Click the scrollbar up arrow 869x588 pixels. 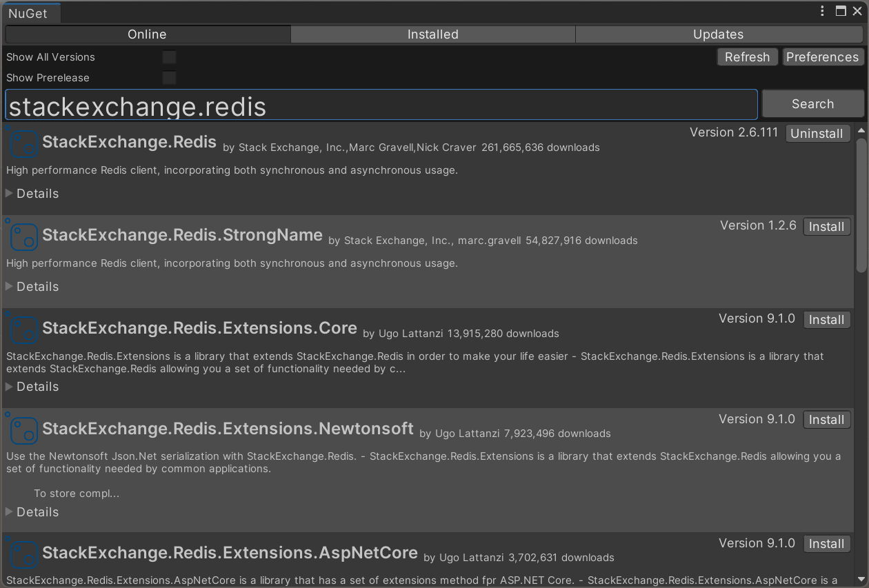[x=861, y=130]
